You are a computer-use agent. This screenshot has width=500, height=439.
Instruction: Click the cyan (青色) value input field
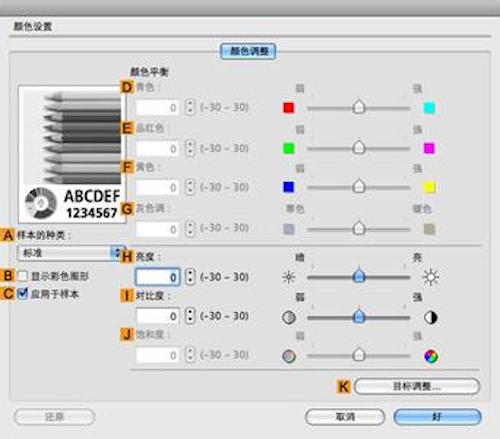pos(158,108)
